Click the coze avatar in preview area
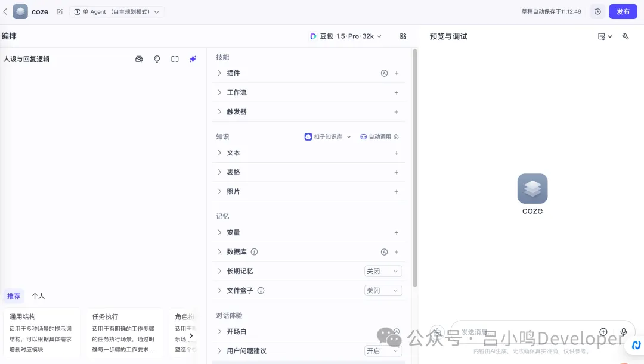Screen dimensions: 644x364 532,188
